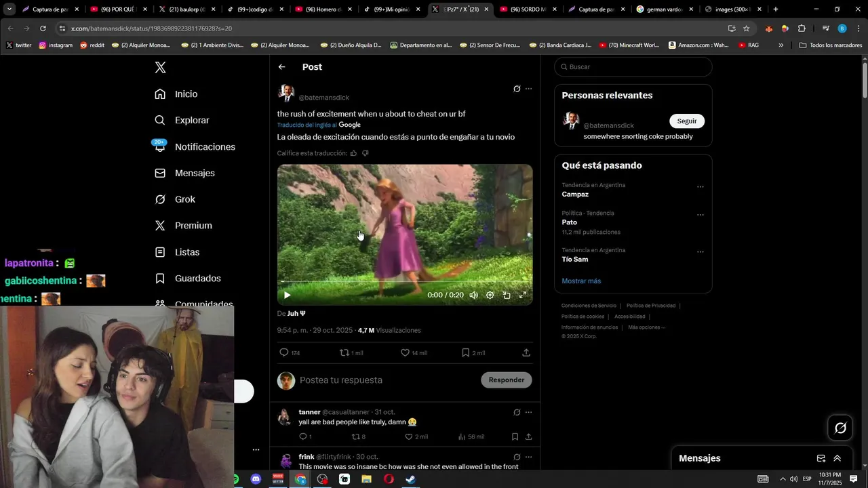868x488 pixels.
Task: Open the tab search dropdown
Action: 9,9
